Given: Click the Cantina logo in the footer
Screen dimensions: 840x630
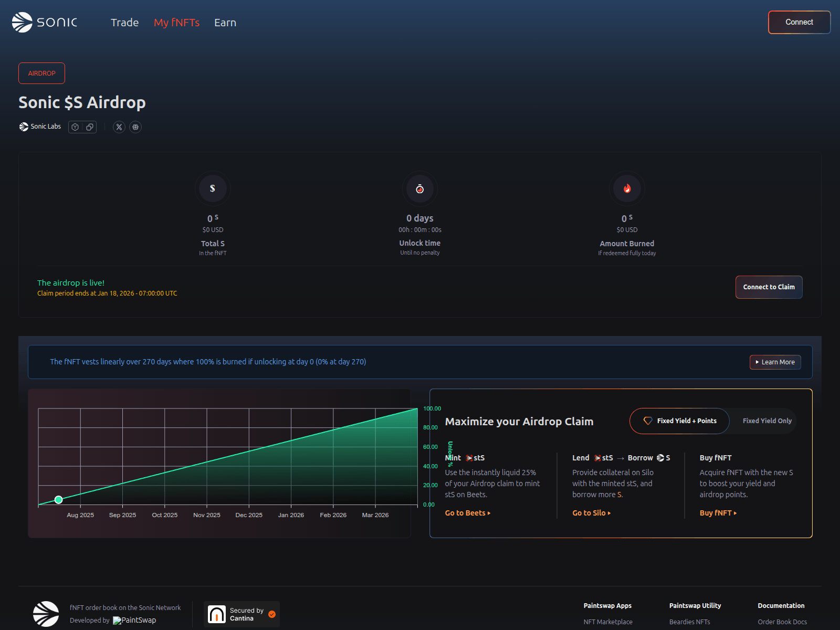Looking at the screenshot, I should (216, 614).
